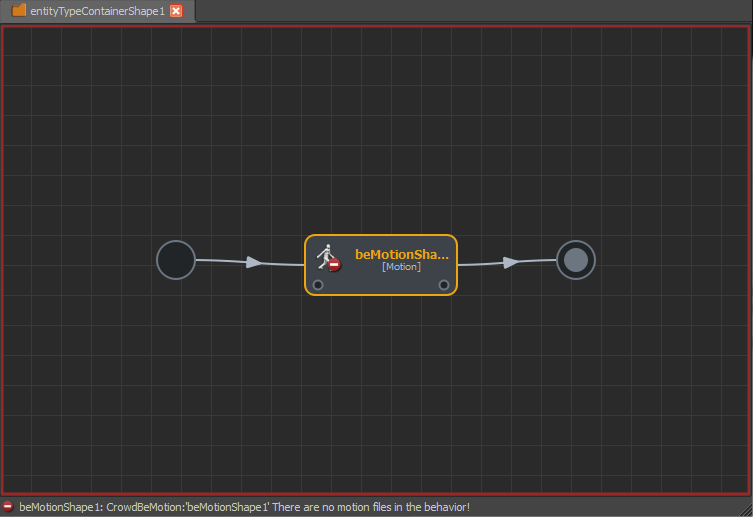
Task: Click arrowhead on transition leaving start node
Action: 254,262
